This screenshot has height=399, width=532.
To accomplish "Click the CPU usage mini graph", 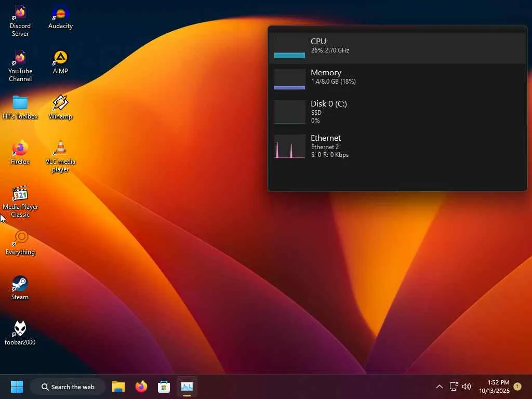I will tap(289, 48).
